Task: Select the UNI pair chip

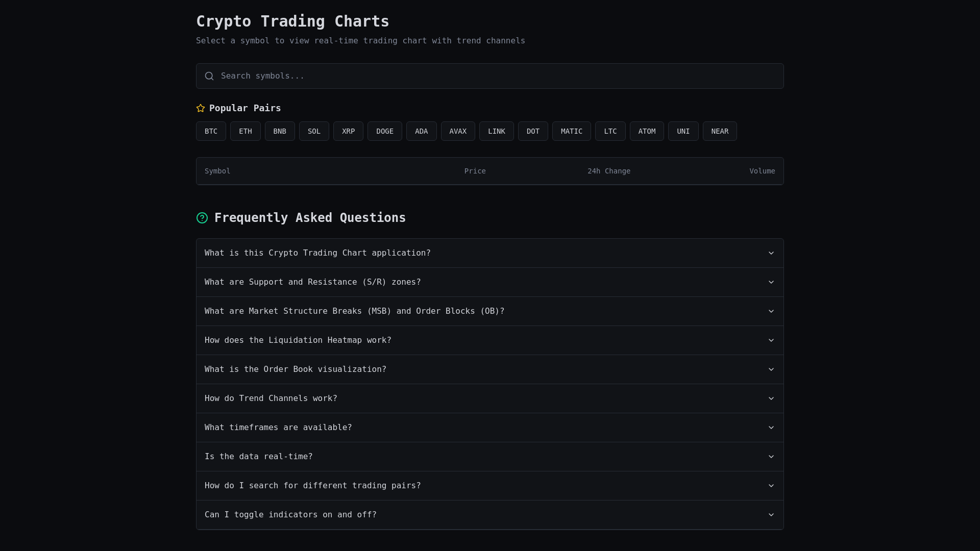Action: [683, 131]
